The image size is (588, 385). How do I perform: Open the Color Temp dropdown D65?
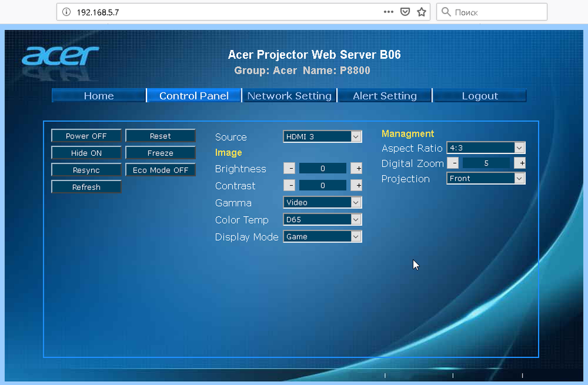click(x=322, y=219)
